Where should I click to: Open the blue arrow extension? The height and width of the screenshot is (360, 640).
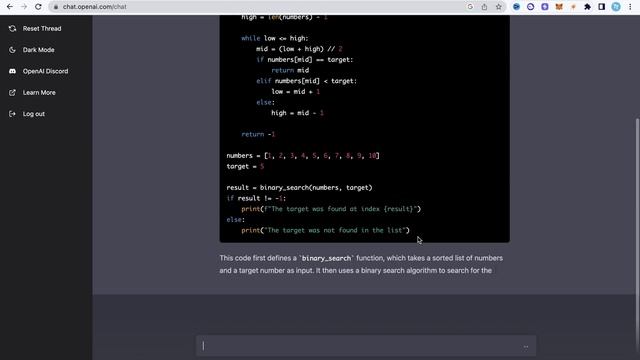click(x=516, y=7)
